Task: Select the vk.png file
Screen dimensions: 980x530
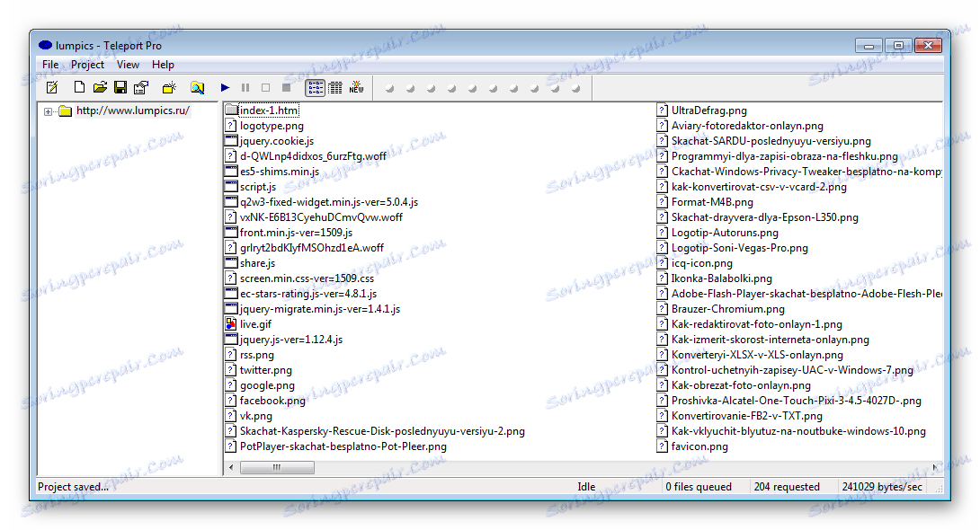Action: (x=255, y=416)
